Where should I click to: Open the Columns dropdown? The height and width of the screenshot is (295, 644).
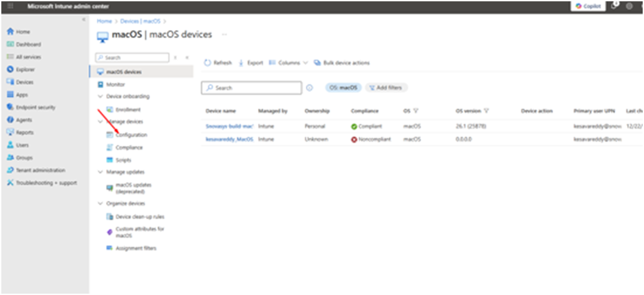(288, 63)
